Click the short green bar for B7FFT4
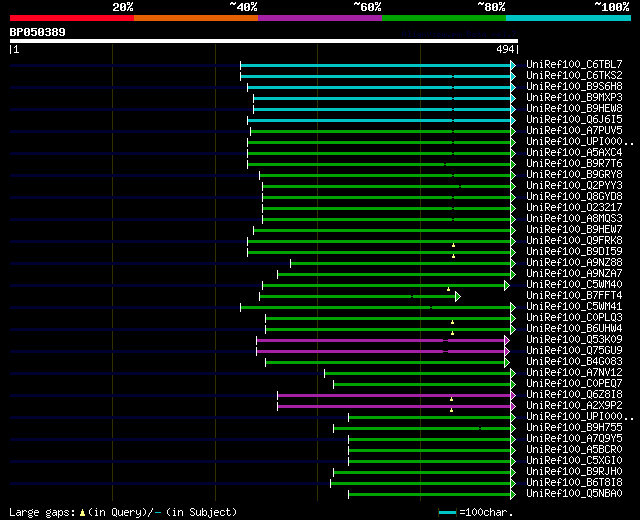 click(x=358, y=296)
